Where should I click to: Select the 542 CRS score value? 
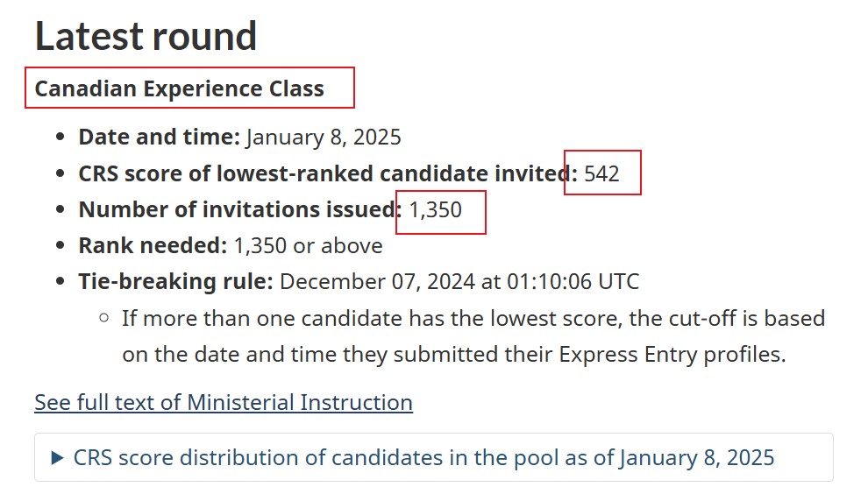pos(601,173)
